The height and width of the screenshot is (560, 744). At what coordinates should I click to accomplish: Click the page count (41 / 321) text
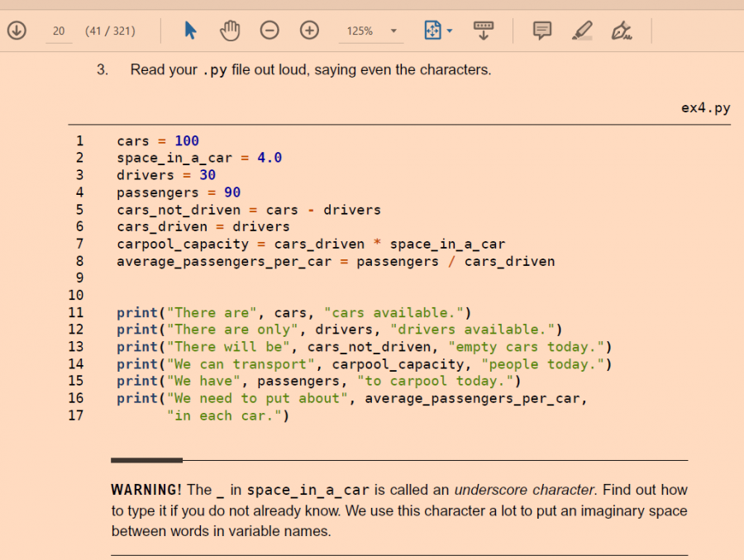(110, 31)
